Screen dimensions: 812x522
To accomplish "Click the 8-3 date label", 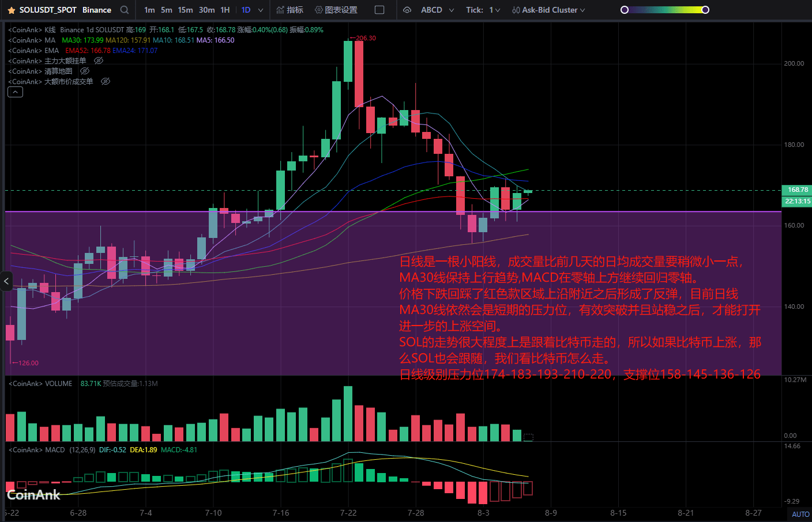I will [x=483, y=513].
